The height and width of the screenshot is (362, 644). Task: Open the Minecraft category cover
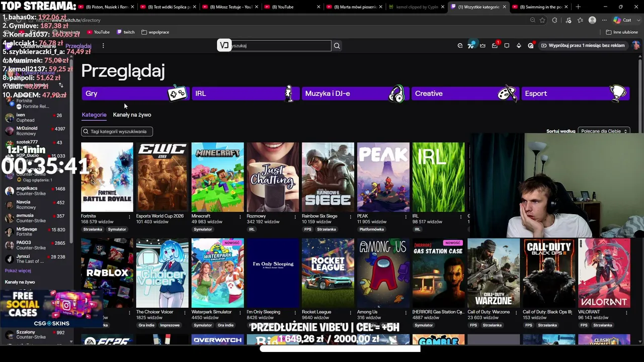(218, 177)
